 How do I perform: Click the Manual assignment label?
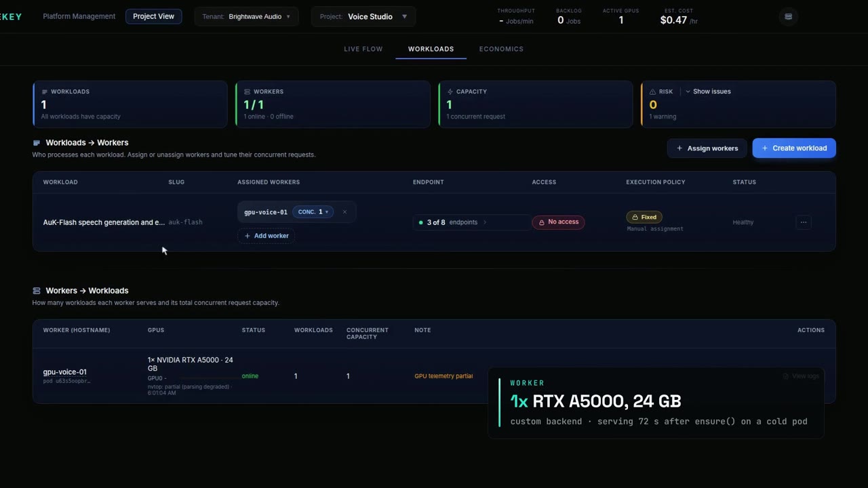(x=655, y=229)
